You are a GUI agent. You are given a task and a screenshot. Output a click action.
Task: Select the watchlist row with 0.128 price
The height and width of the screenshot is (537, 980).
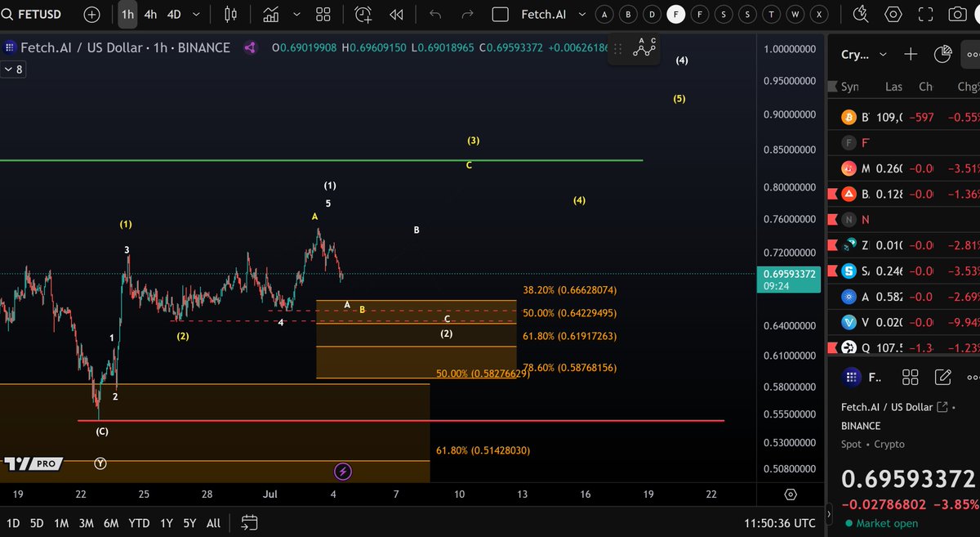click(903, 194)
